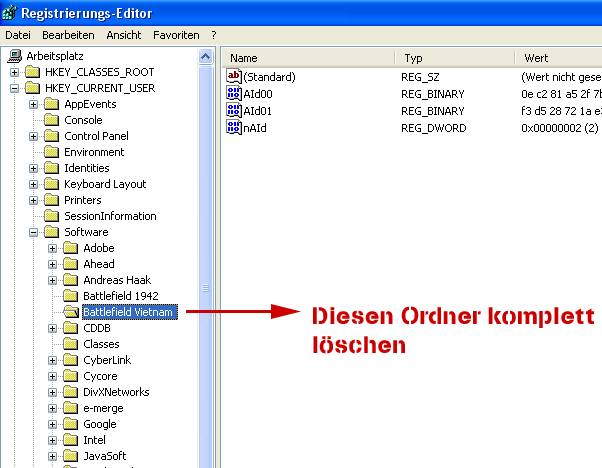This screenshot has height=468, width=602.
Task: Click the Environment folder icon
Action: point(51,152)
